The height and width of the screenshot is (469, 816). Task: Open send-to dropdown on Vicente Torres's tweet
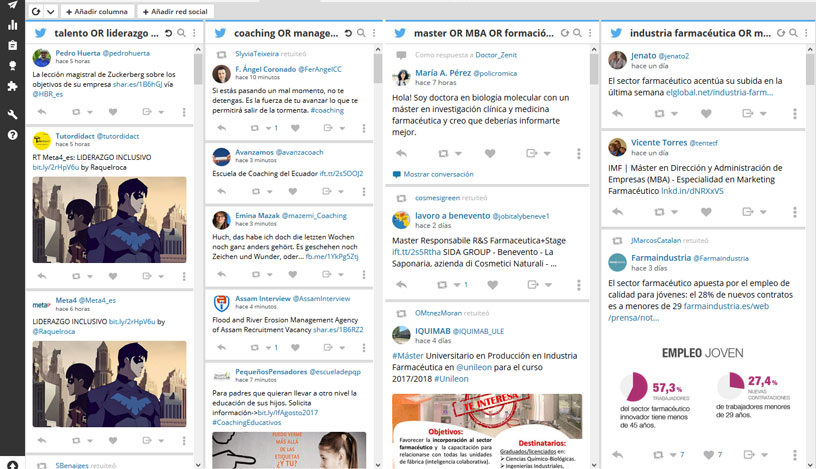pyautogui.click(x=763, y=212)
